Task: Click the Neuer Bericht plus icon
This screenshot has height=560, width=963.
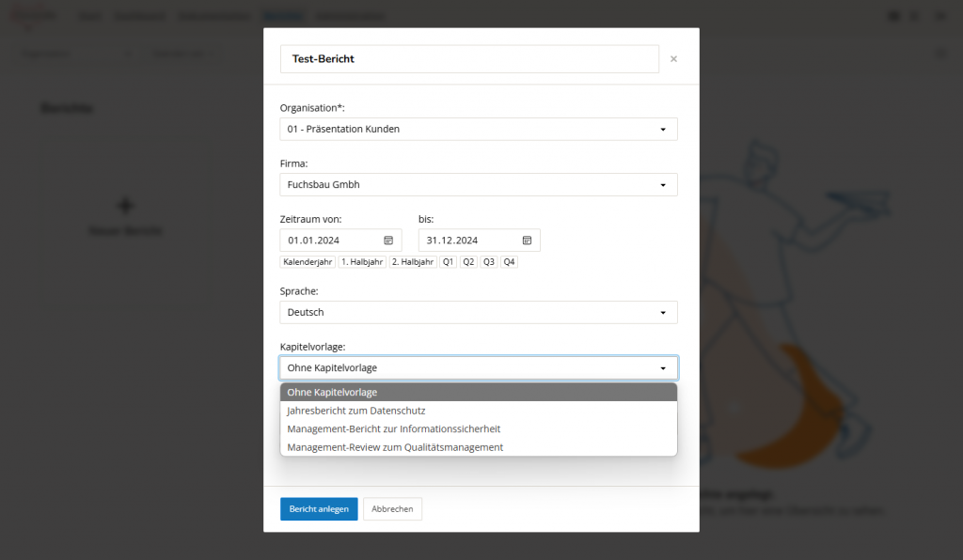Action: 124,206
